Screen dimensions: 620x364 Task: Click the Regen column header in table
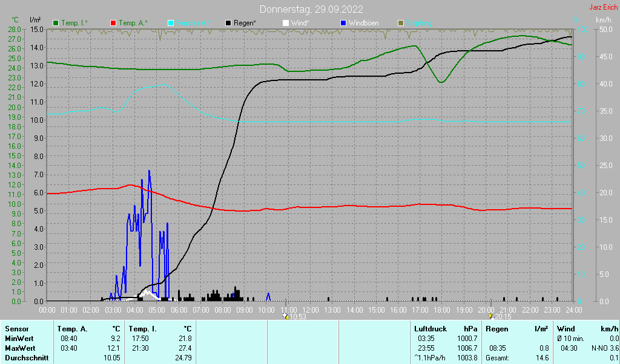click(x=497, y=329)
